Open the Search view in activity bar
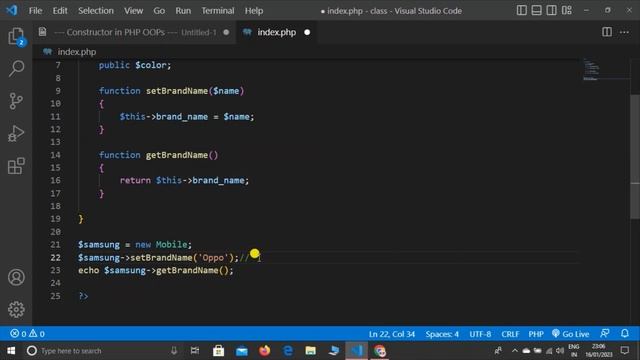640x360 pixels. coord(16,68)
